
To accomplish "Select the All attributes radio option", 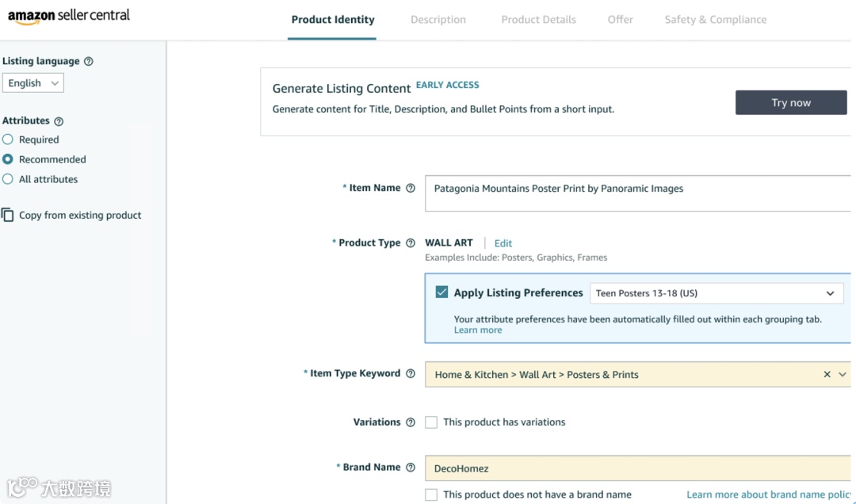I will [x=8, y=179].
